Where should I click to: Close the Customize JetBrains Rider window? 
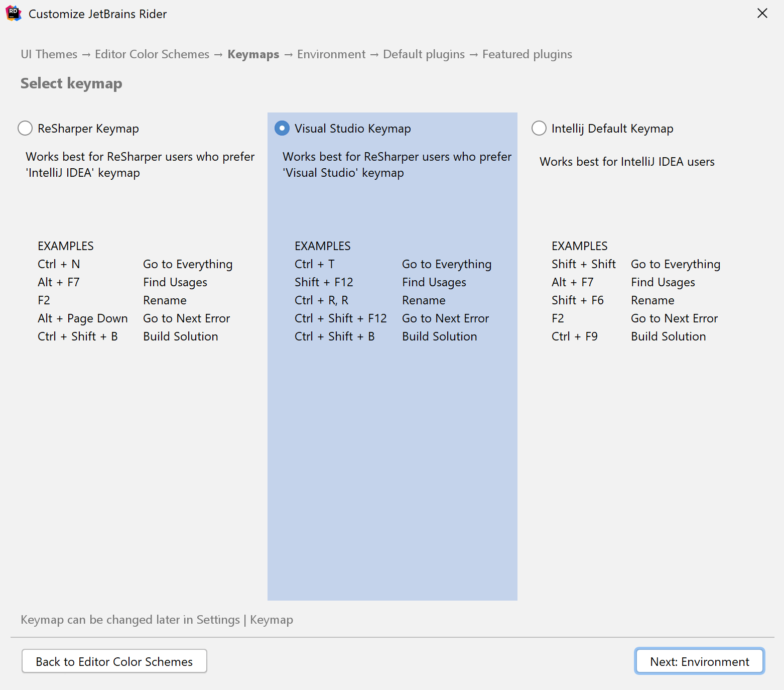coord(762,14)
